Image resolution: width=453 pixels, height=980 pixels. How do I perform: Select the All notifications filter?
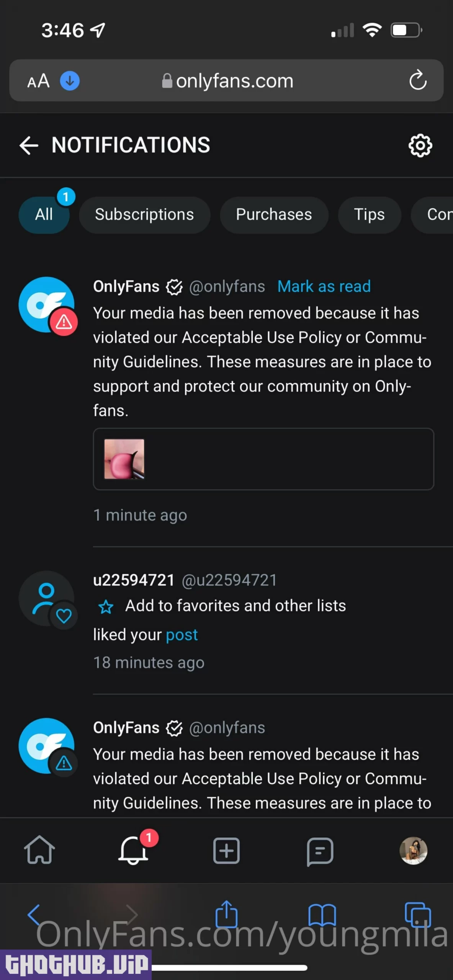(x=44, y=214)
